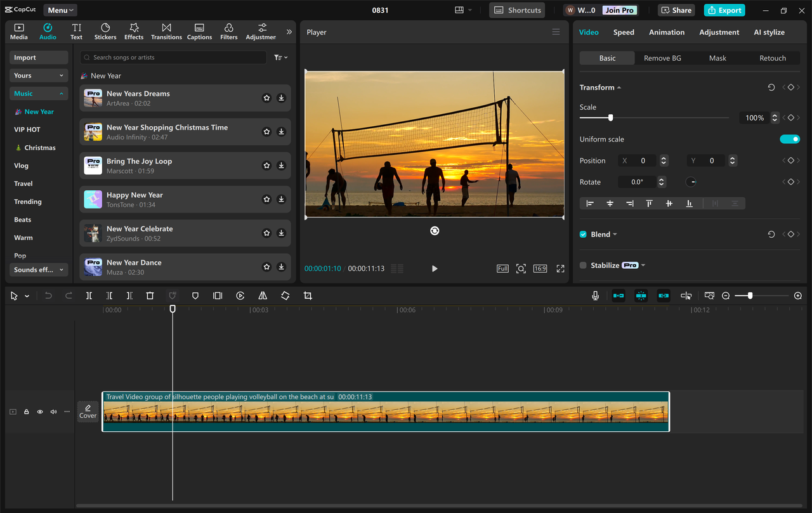Viewport: 812px width, 513px height.
Task: Open the Menu dropdown
Action: (x=60, y=10)
